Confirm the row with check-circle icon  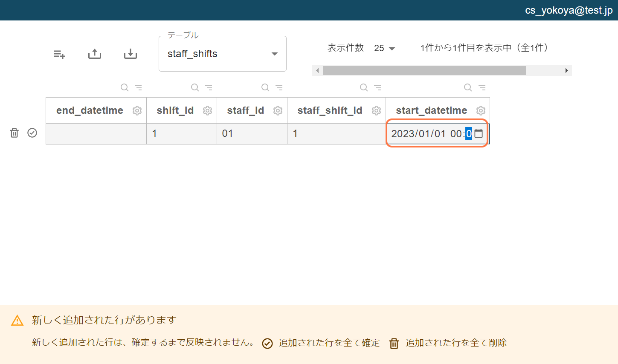click(32, 133)
